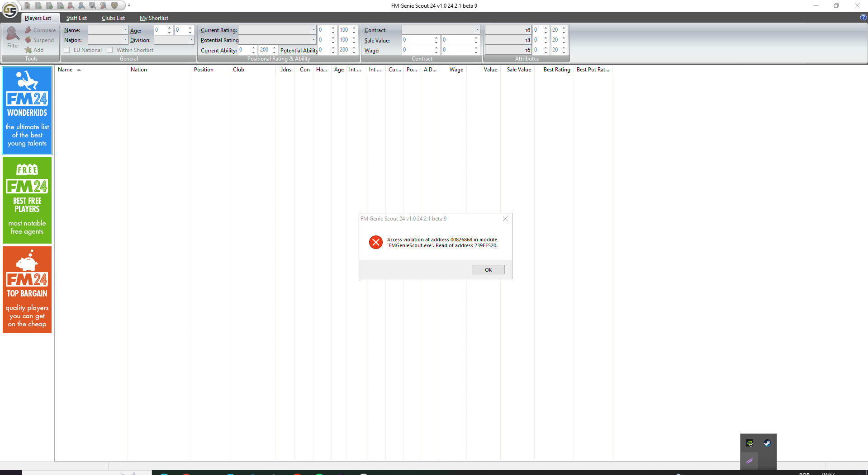The image size is (868, 475).
Task: Toggle the Within Shortlist checkbox
Action: tap(109, 50)
